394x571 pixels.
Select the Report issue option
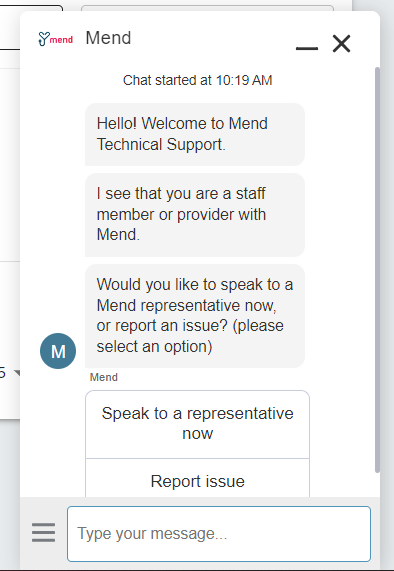(197, 479)
